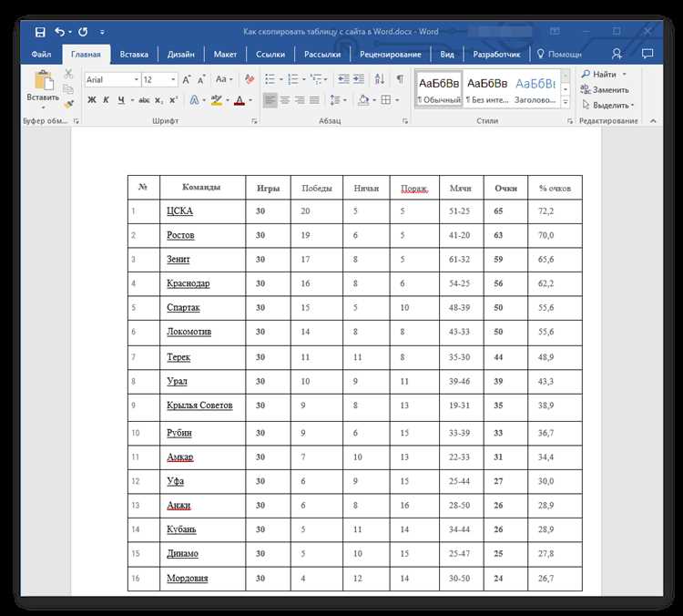Toggle Superscript formatting
This screenshot has height=616, width=683.
(x=173, y=100)
